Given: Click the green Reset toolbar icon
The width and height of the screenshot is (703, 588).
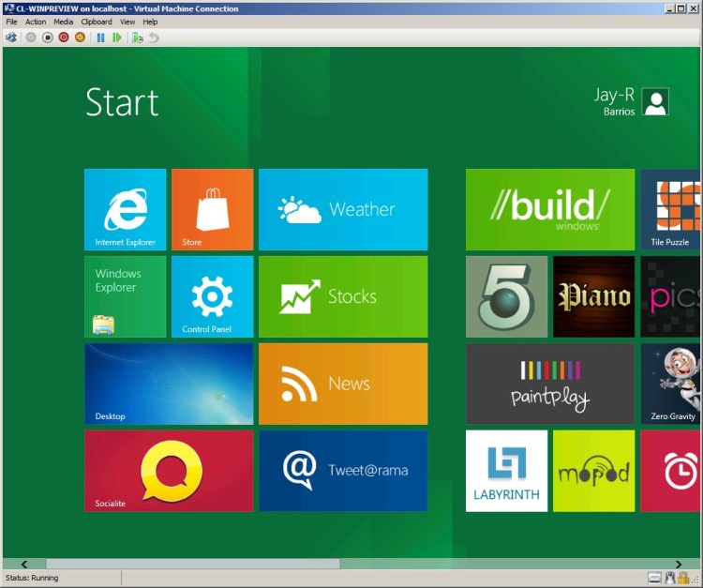Looking at the screenshot, I should [117, 38].
